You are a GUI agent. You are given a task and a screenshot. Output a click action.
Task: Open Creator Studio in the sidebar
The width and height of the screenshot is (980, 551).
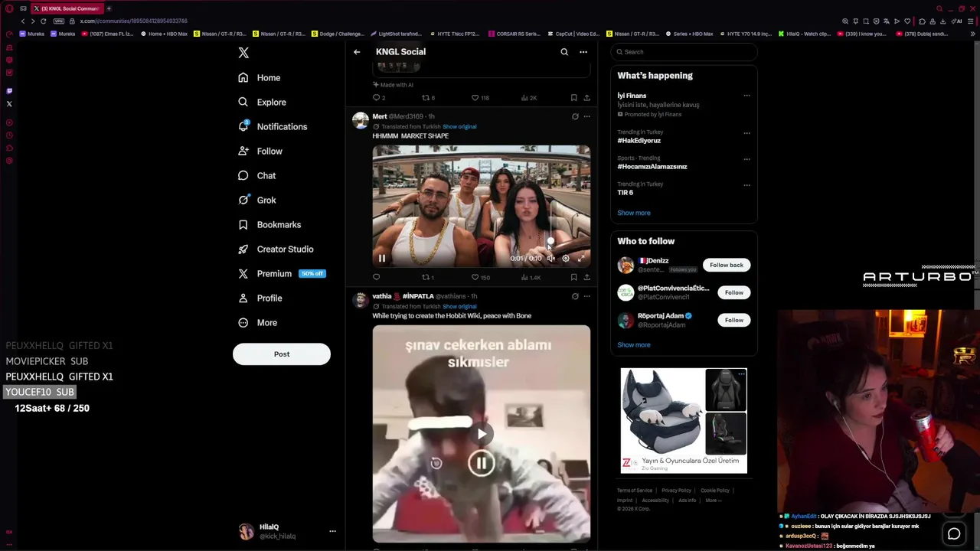pyautogui.click(x=276, y=249)
